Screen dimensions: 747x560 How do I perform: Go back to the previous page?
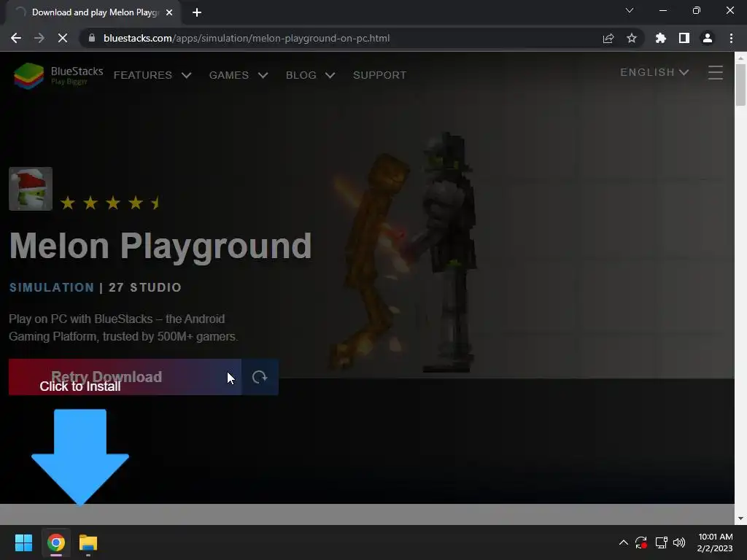click(x=16, y=38)
